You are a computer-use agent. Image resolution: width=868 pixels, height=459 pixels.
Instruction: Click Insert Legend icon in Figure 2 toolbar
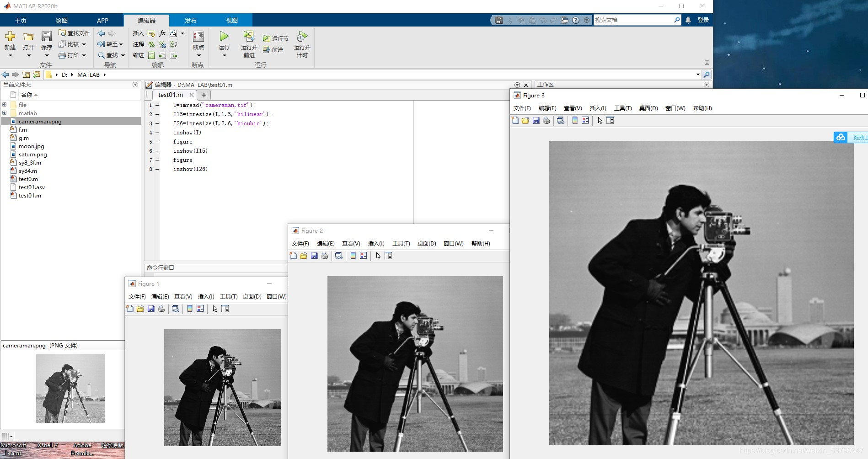tap(364, 256)
